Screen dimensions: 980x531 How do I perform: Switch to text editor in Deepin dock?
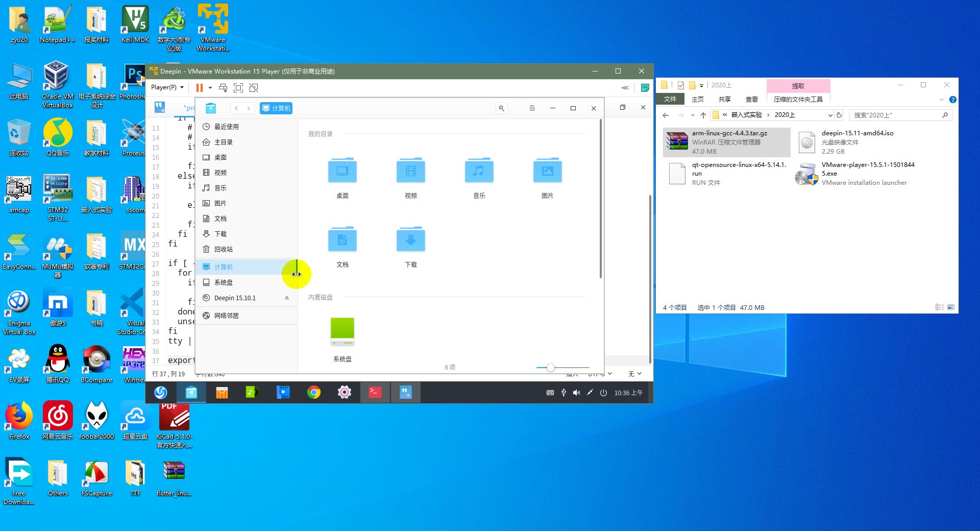pyautogui.click(x=406, y=392)
